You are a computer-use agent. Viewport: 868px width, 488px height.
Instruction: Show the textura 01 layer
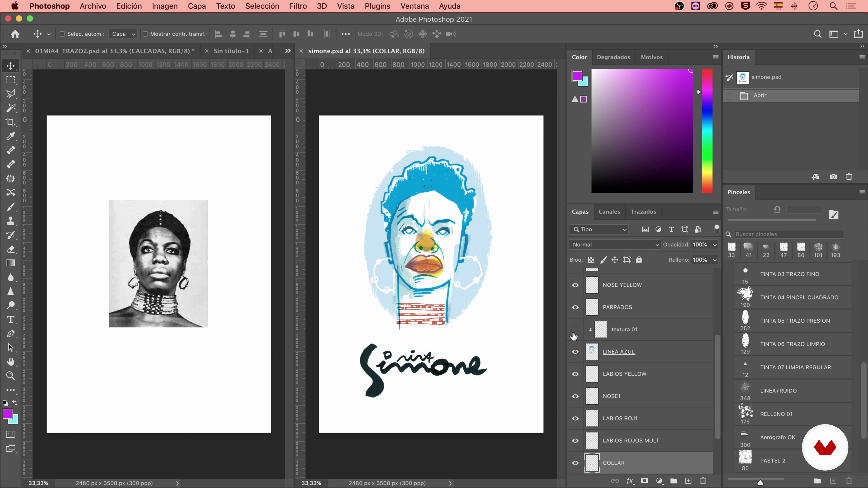tap(575, 329)
